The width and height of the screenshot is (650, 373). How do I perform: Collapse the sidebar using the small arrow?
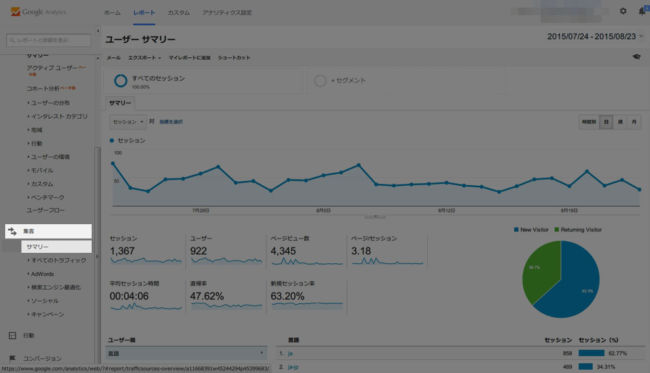click(x=98, y=30)
